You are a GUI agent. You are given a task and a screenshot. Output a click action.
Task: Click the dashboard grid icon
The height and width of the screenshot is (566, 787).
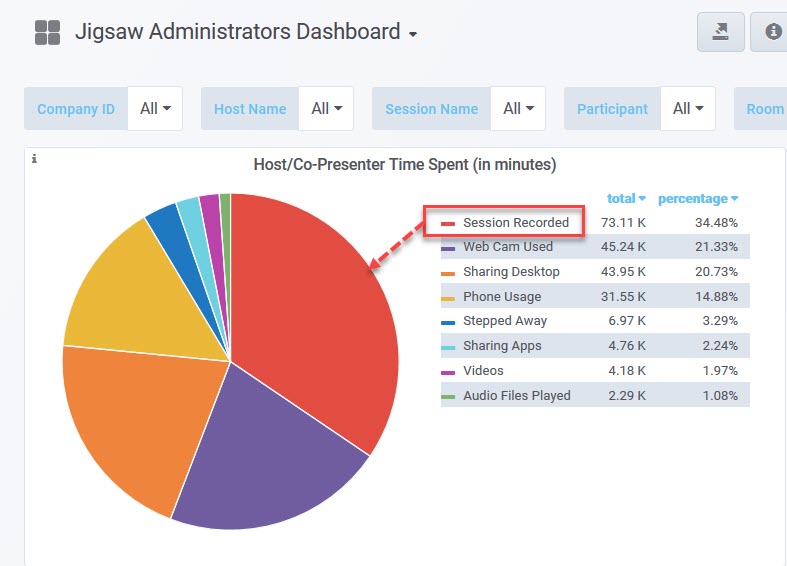pyautogui.click(x=47, y=32)
